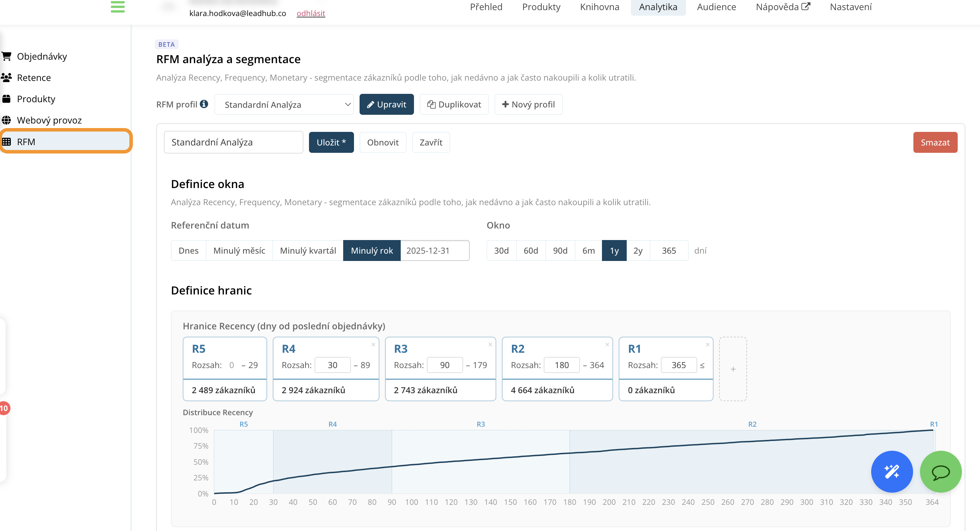Image resolution: width=980 pixels, height=531 pixels.
Task: Click the R3 range start input field
Action: [444, 365]
